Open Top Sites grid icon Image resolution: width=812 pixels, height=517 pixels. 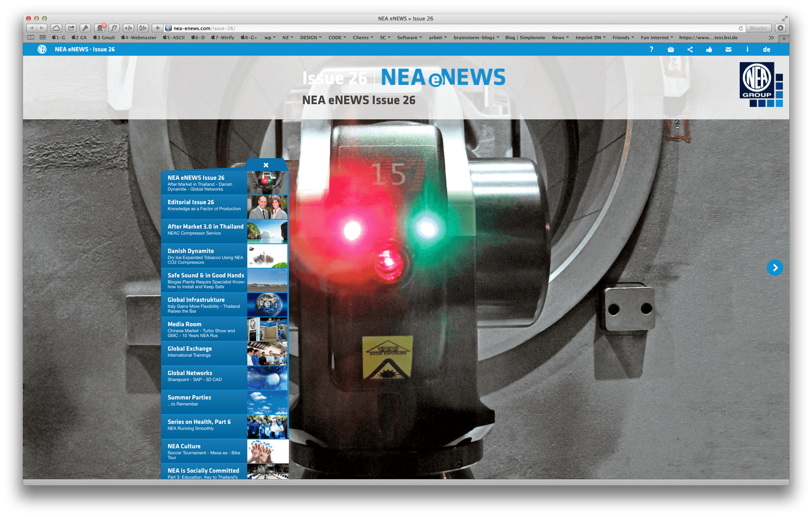point(43,38)
